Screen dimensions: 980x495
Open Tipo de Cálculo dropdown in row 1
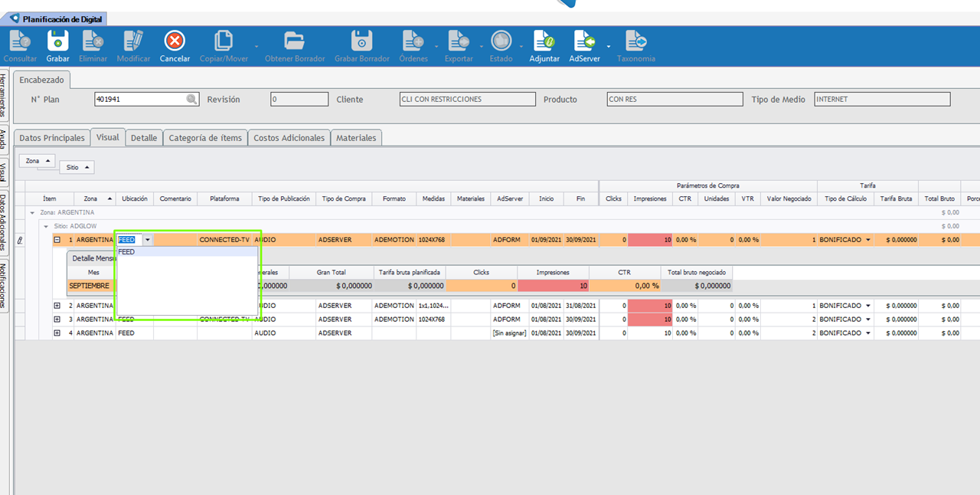[x=868, y=240]
